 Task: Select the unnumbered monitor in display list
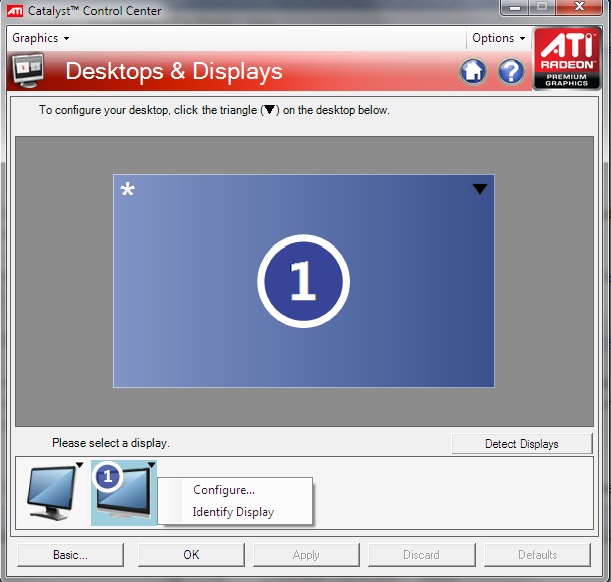click(52, 492)
